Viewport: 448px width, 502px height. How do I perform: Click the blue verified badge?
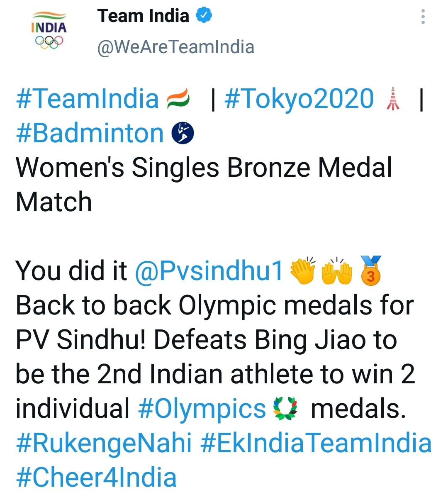(204, 16)
